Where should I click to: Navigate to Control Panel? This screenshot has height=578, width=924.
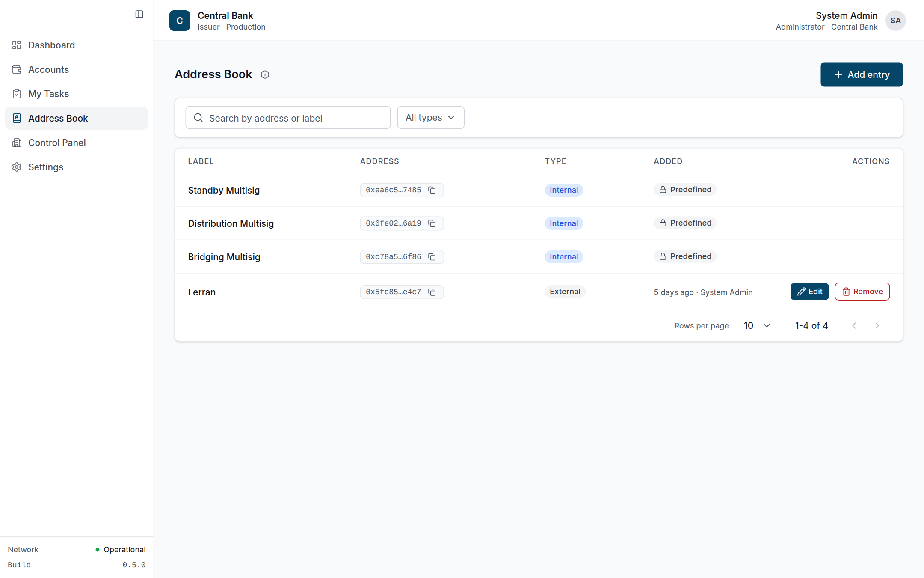(77, 143)
